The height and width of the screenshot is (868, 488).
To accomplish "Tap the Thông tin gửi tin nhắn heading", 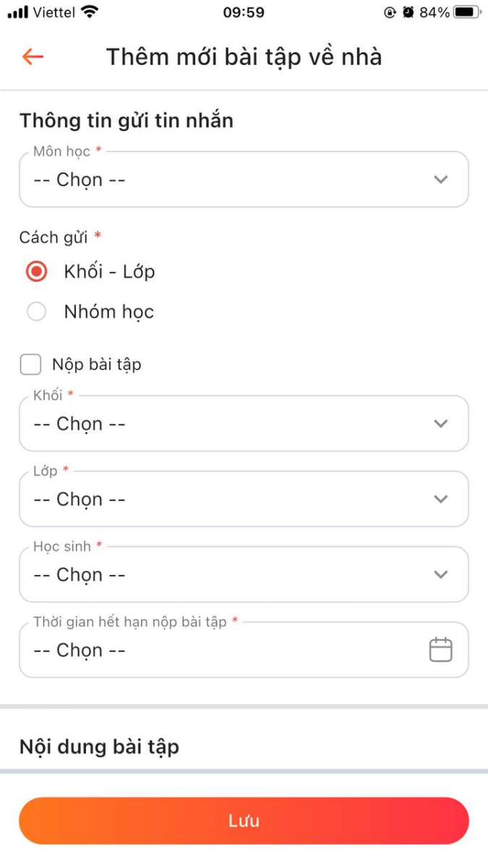I will pos(127,120).
